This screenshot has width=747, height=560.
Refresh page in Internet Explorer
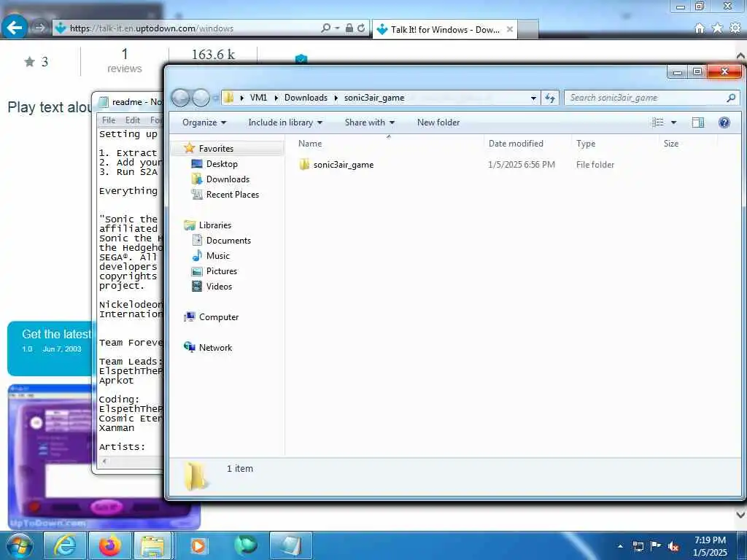pyautogui.click(x=361, y=28)
